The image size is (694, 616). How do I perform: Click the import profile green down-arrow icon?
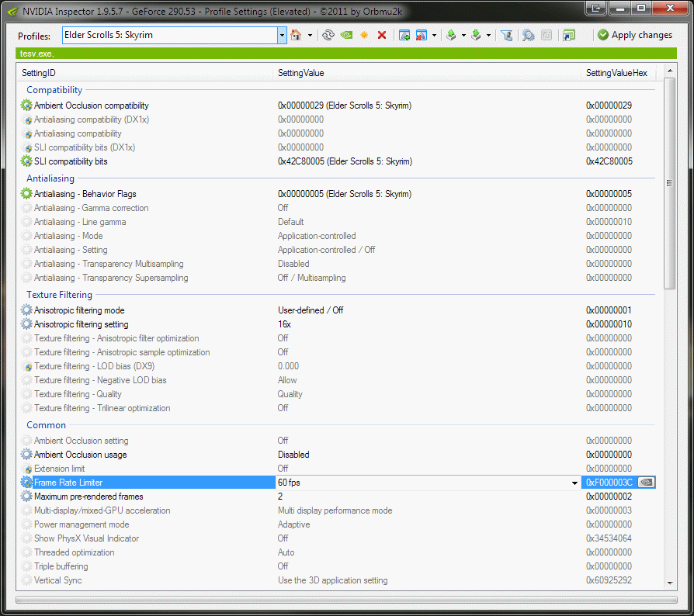[x=476, y=35]
